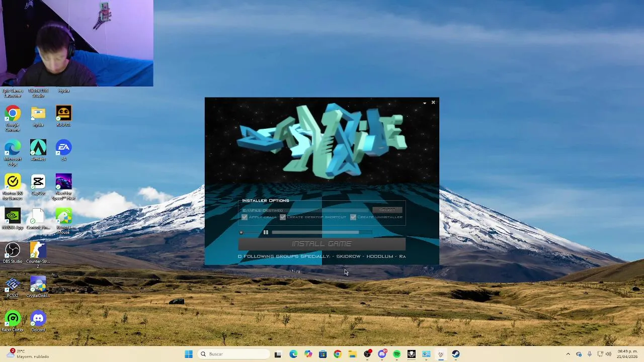The width and height of the screenshot is (644, 362).
Task: Open NVIDIA App desktop icon
Action: click(x=13, y=219)
